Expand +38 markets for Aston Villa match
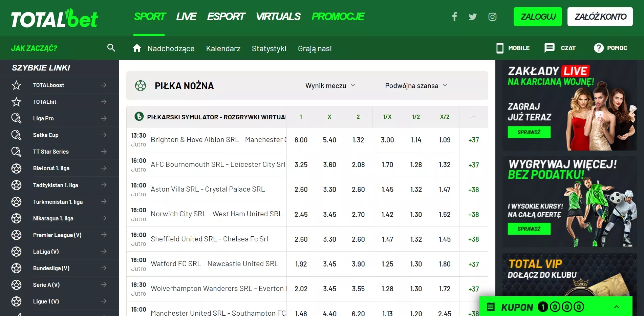644x316 pixels. (473, 190)
